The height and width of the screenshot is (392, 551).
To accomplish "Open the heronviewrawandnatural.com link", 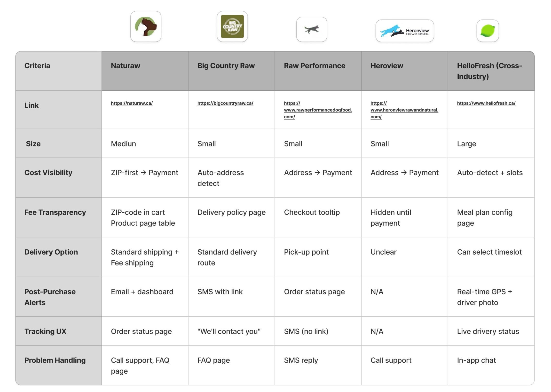I will (404, 110).
